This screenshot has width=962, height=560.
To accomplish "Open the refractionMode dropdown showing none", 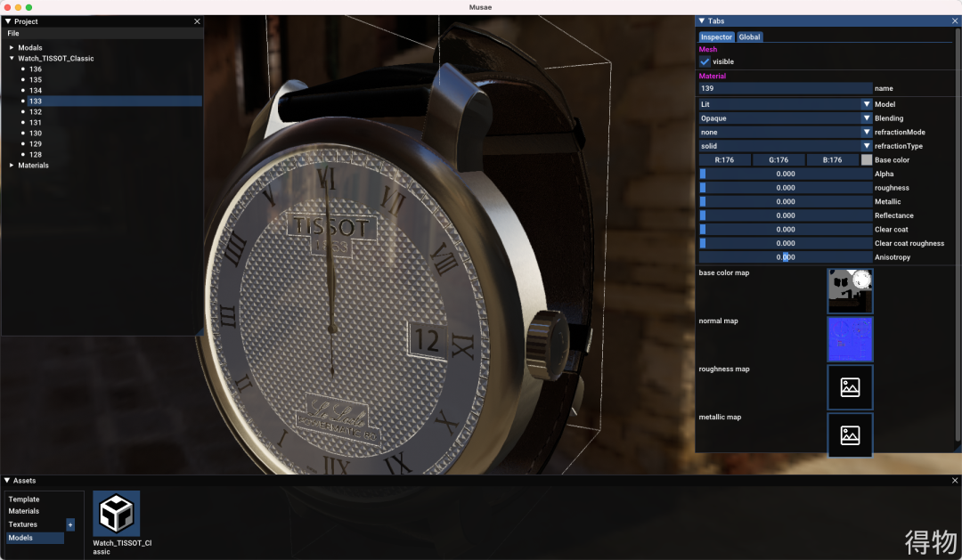I will coord(786,133).
